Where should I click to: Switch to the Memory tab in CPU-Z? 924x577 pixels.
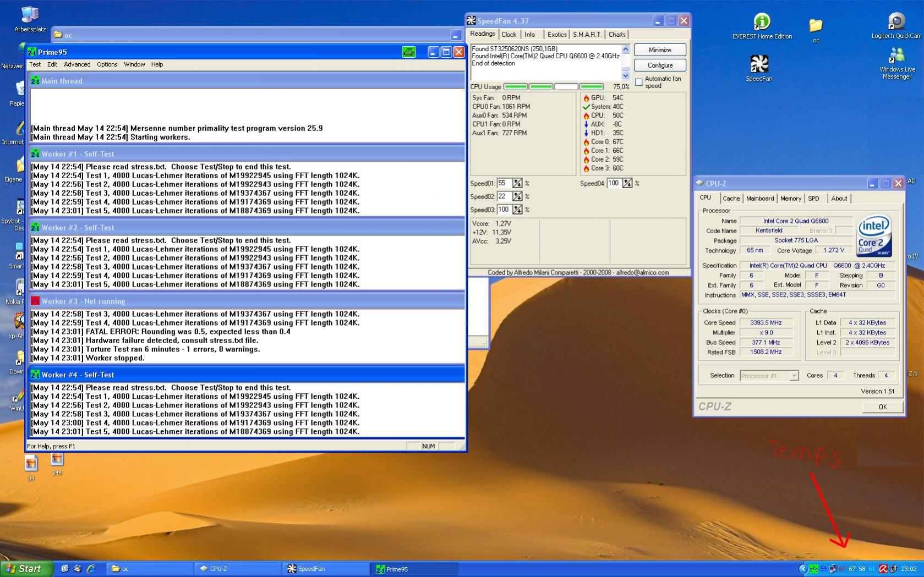pos(790,199)
